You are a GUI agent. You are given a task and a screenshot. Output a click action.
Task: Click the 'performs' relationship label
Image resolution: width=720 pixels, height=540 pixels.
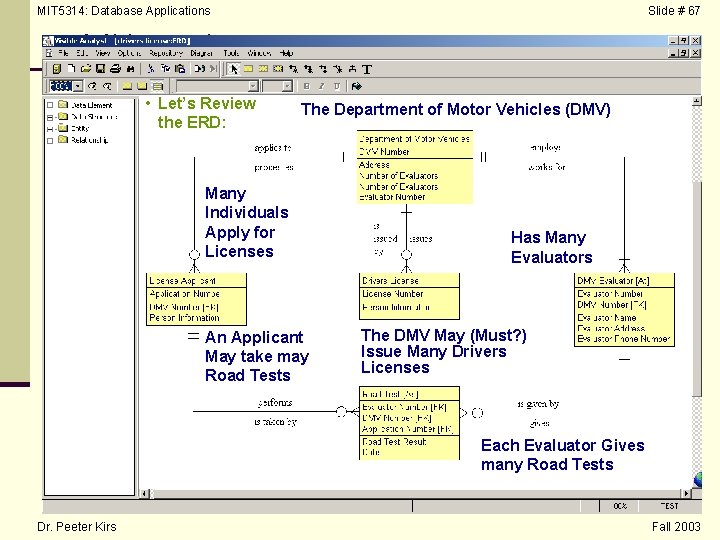pos(275,403)
